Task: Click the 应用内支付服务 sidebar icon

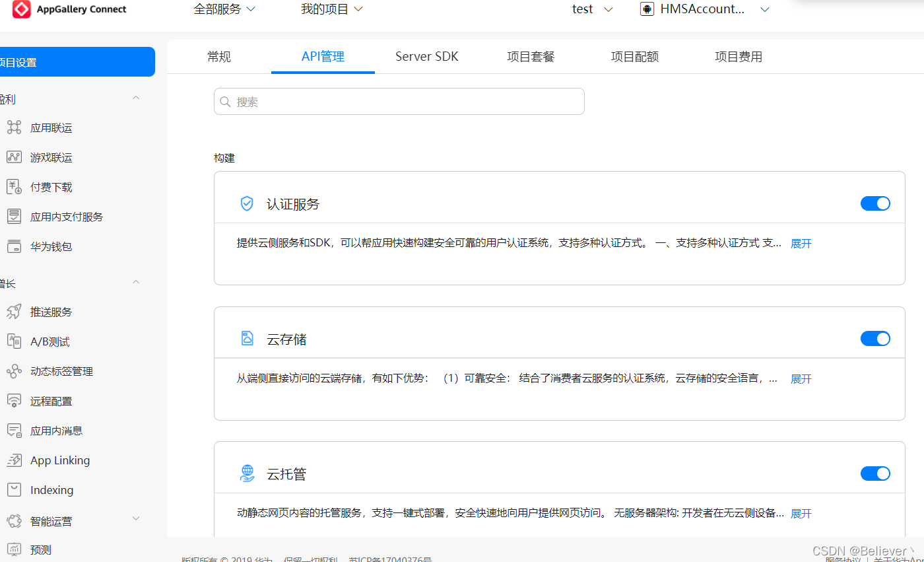Action: click(14, 217)
